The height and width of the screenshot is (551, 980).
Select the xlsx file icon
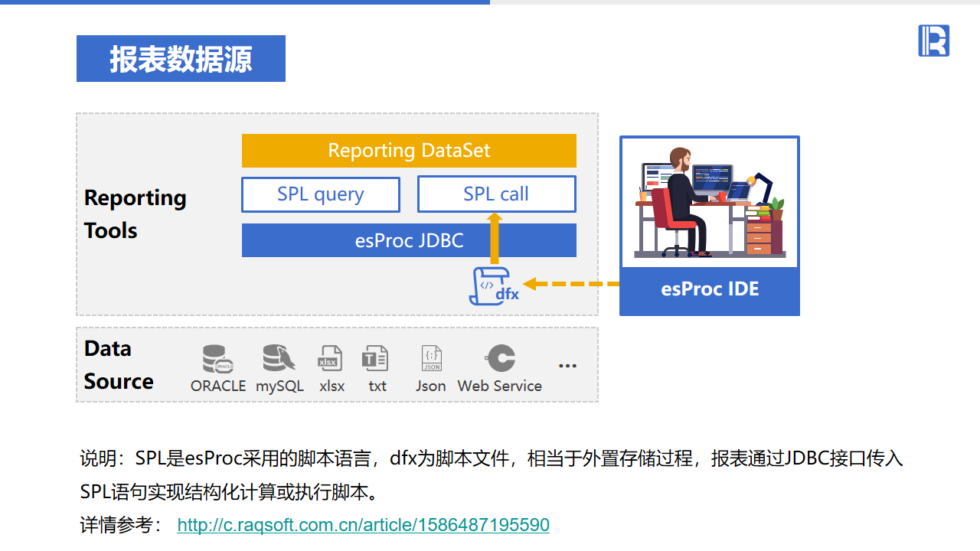330,358
